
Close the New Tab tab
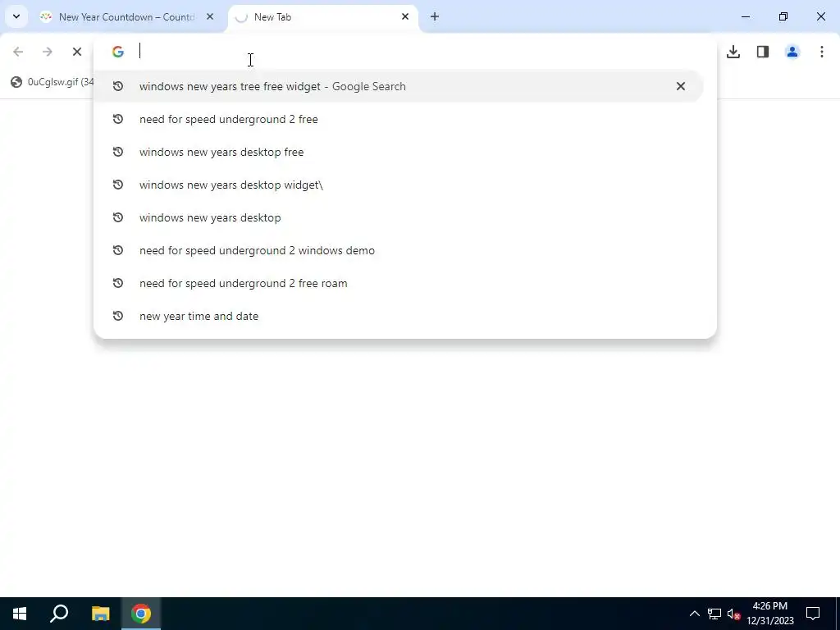(x=405, y=16)
